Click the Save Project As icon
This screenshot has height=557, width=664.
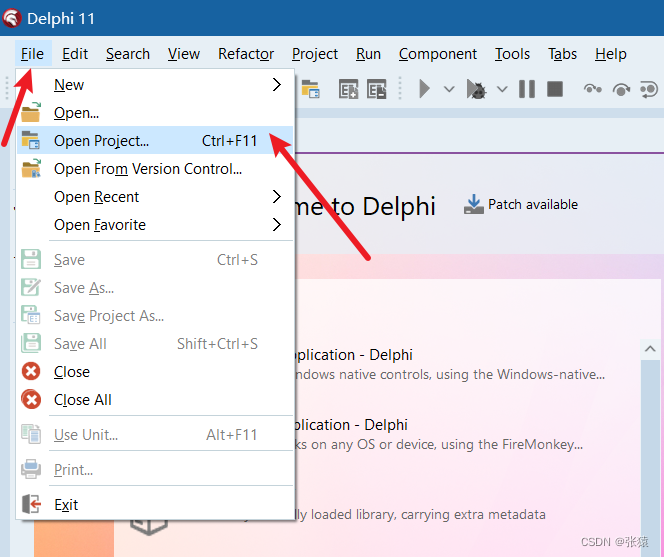31,315
